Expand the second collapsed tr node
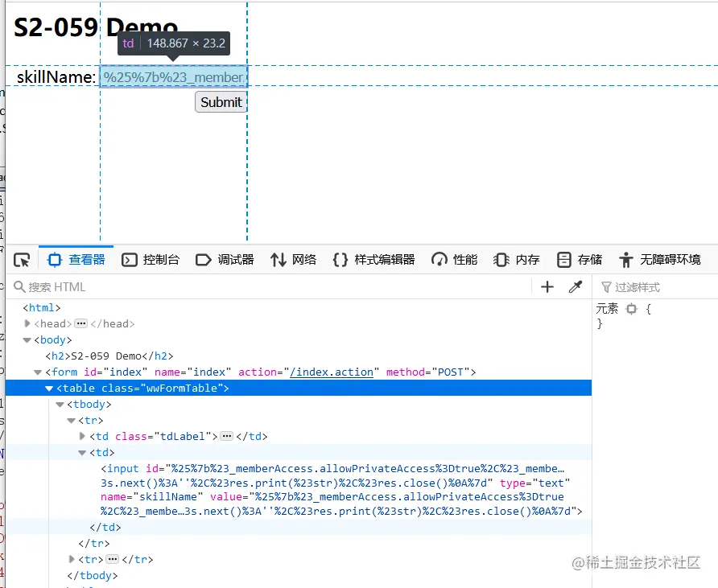This screenshot has width=718, height=588. pos(72,559)
